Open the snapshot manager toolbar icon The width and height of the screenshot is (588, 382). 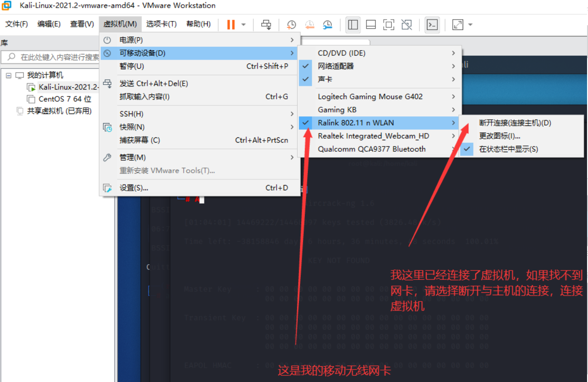(327, 24)
